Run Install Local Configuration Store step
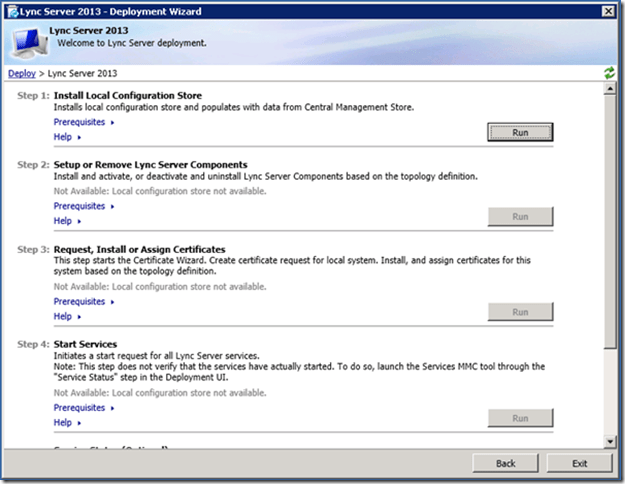 tap(520, 131)
